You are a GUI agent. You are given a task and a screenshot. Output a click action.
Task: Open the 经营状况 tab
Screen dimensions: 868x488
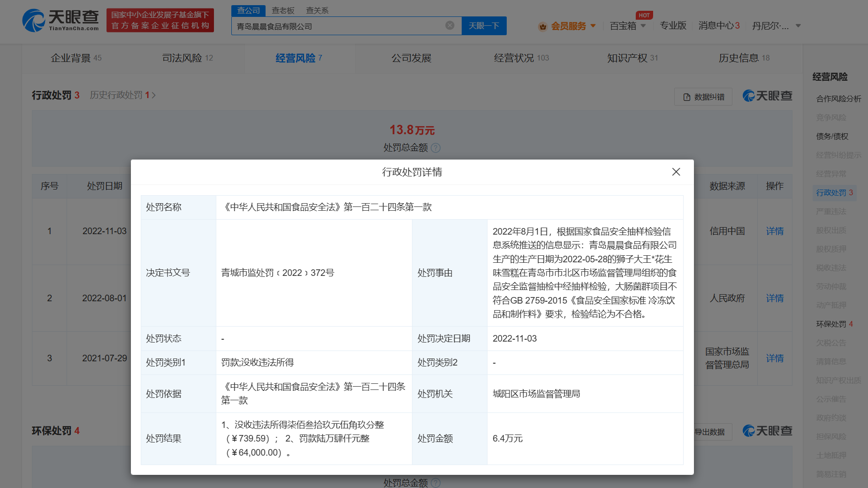(x=521, y=58)
